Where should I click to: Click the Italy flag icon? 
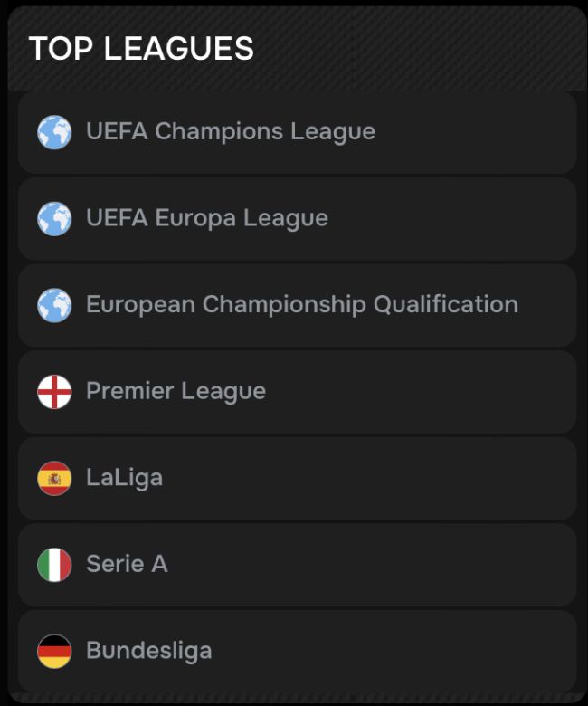tap(54, 565)
